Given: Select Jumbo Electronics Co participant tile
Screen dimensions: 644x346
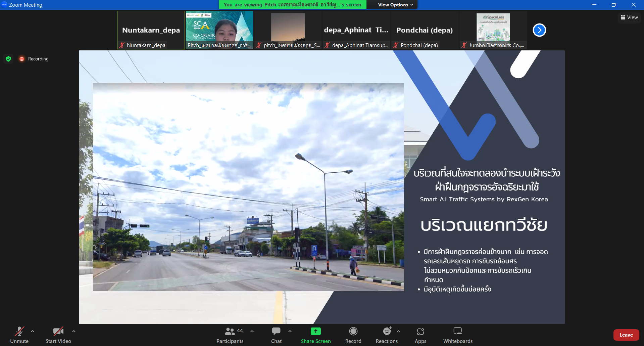Looking at the screenshot, I should click(x=493, y=30).
